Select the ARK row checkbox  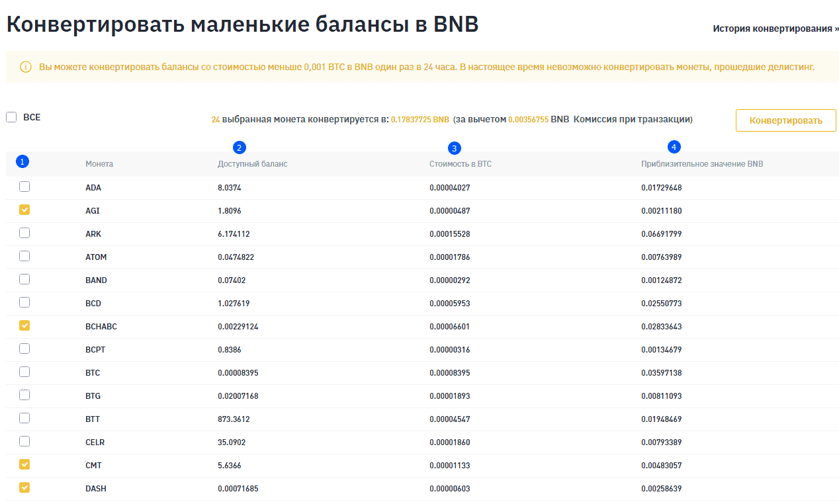[24, 233]
